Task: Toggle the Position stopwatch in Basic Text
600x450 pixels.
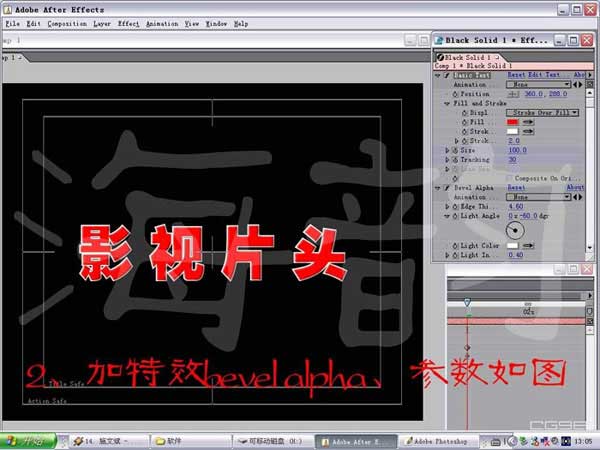Action: coord(455,94)
